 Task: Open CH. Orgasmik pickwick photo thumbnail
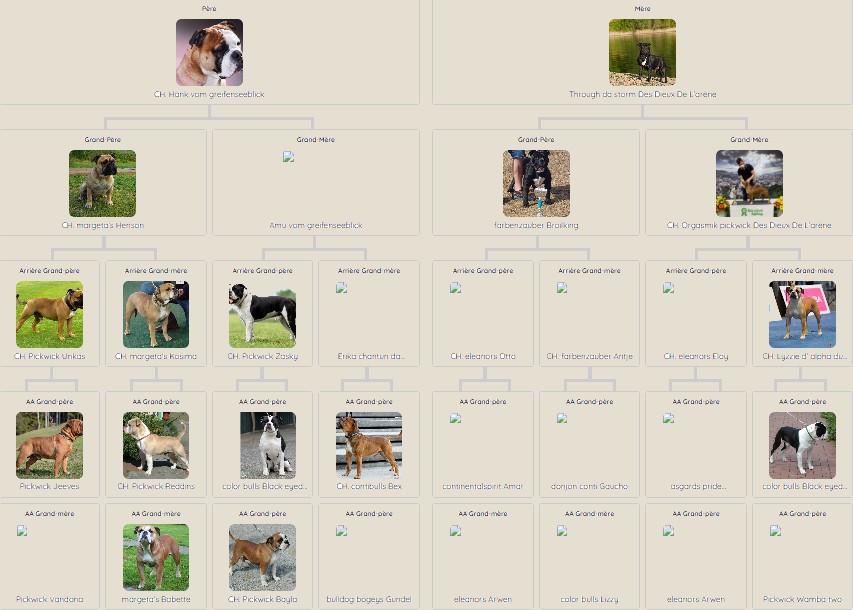click(x=749, y=184)
